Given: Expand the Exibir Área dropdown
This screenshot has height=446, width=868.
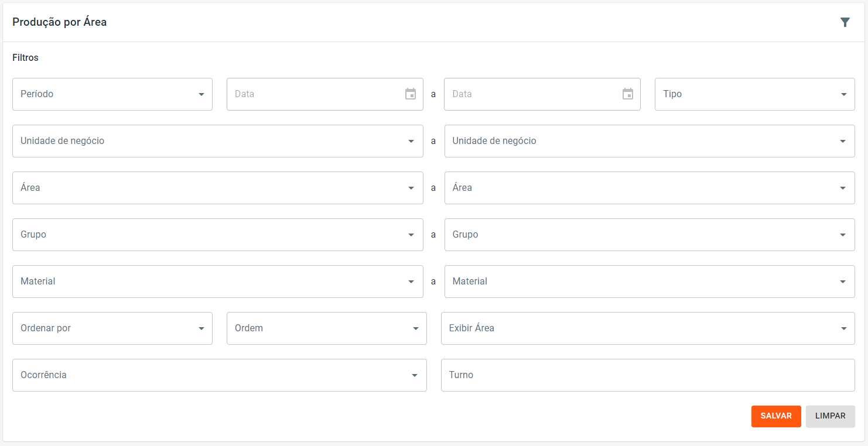Looking at the screenshot, I should coord(648,328).
